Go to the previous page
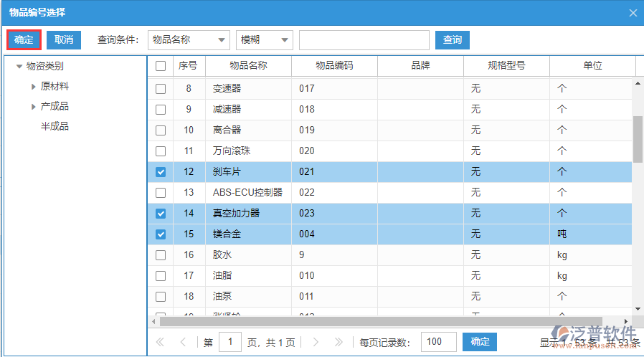The width and height of the screenshot is (644, 357). pyautogui.click(x=183, y=342)
